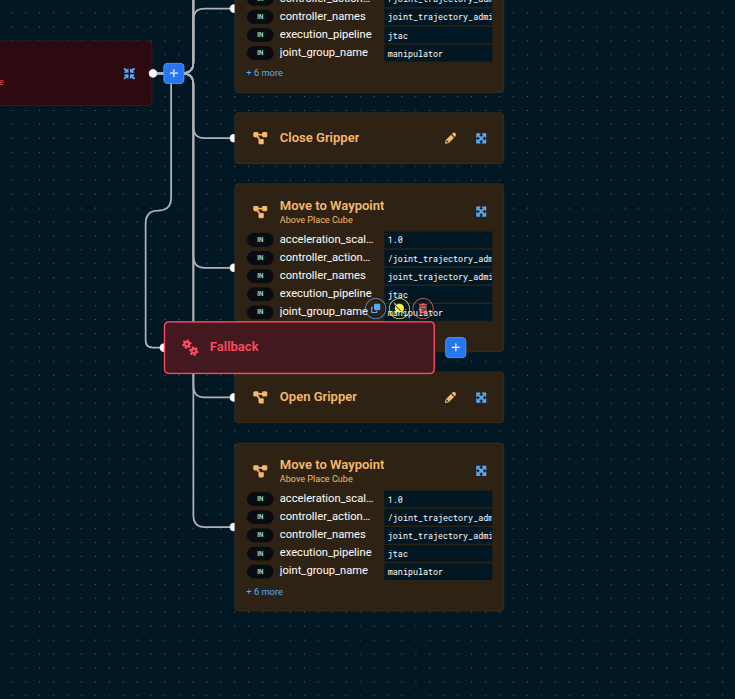Click the duplicate node icon above Fallback
Image resolution: width=735 pixels, height=699 pixels.
(376, 309)
